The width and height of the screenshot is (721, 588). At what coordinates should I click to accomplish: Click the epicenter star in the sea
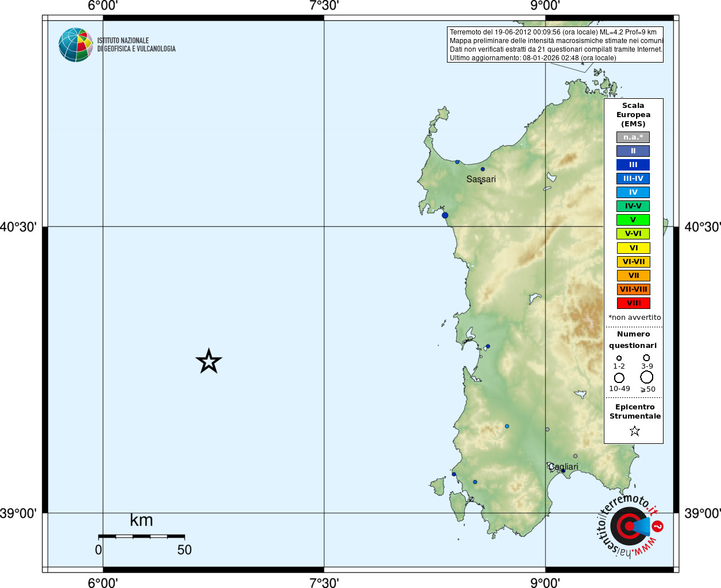click(x=209, y=361)
